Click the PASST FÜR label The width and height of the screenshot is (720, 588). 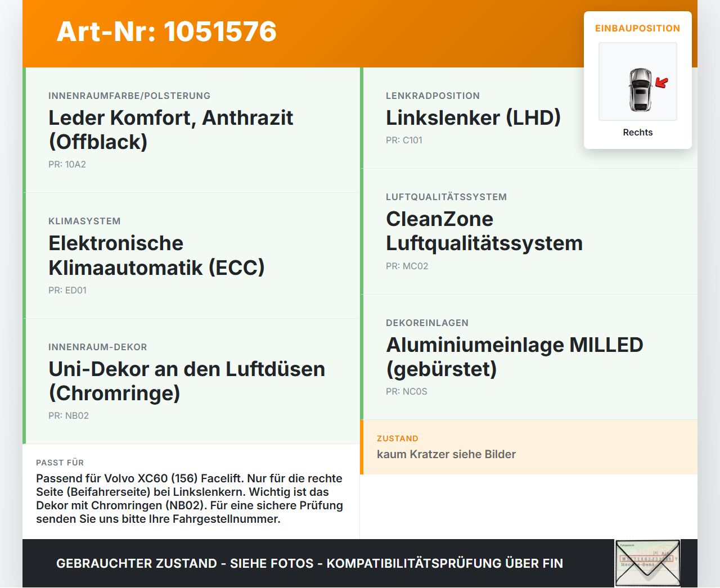pos(60,463)
